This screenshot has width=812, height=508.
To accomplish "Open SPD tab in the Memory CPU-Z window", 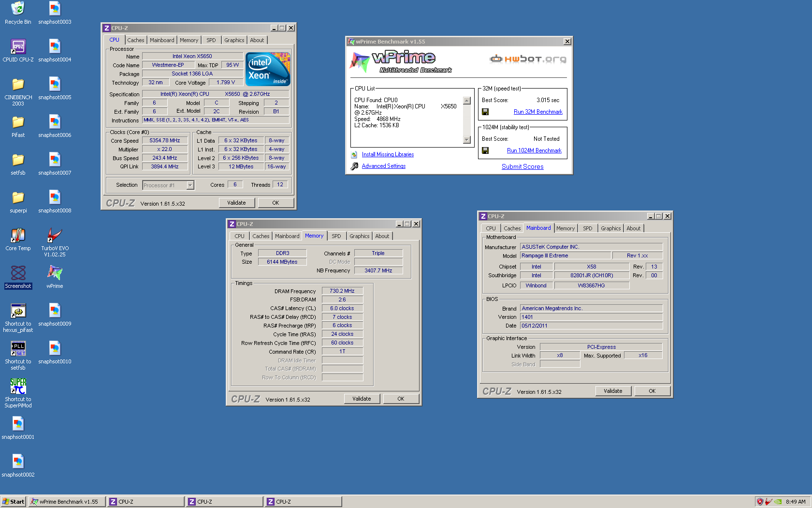I will pos(336,236).
